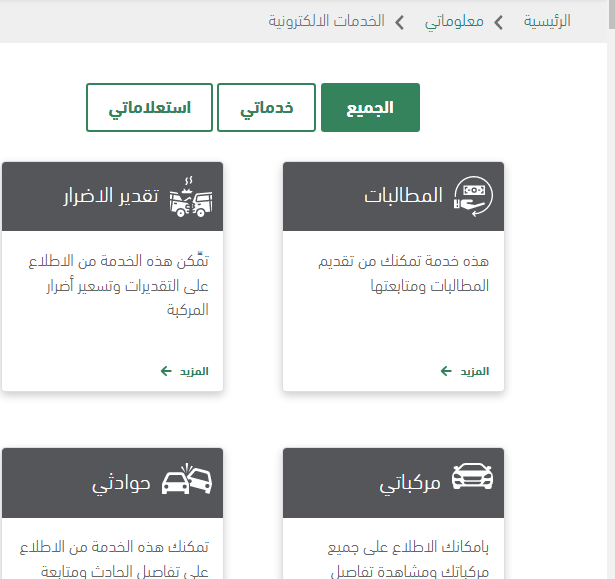Click the money-in-hand icon on المطالبات card
Image resolution: width=615 pixels, height=579 pixels.
click(473, 196)
